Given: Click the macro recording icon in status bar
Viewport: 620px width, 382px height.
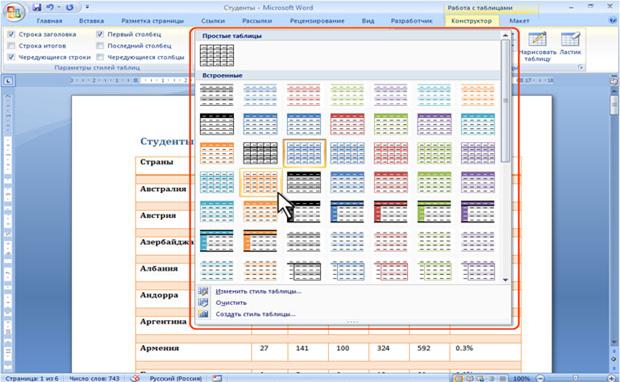Looking at the screenshot, I should click(x=217, y=378).
